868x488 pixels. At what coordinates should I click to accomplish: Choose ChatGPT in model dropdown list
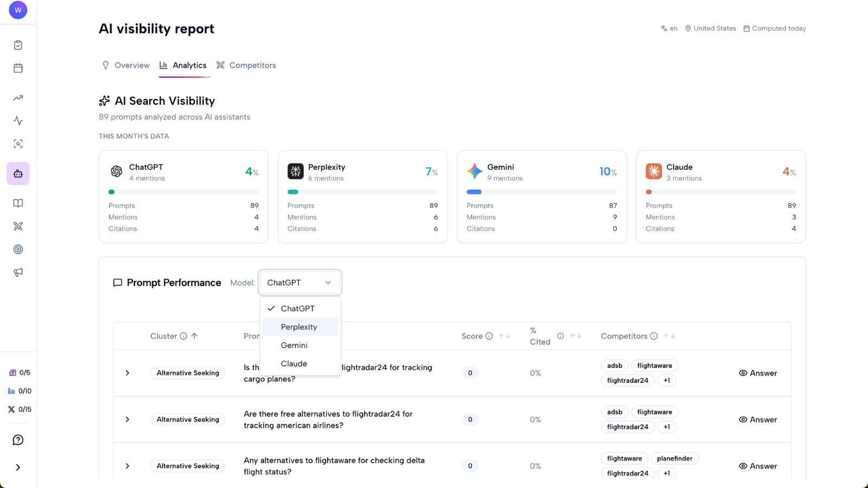[301, 309]
